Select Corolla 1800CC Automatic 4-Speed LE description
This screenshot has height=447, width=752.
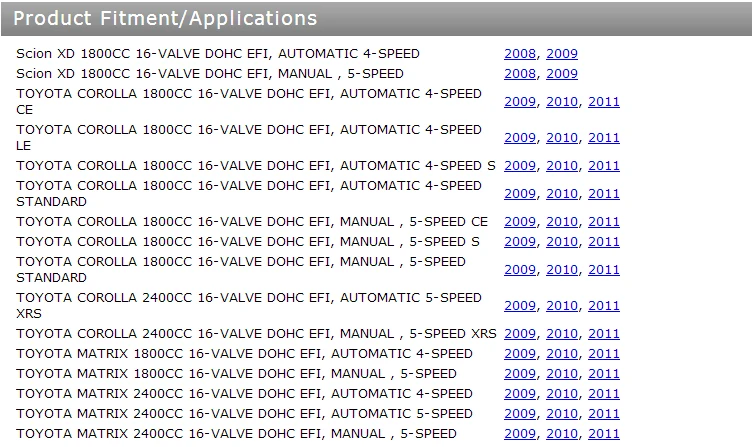(249, 138)
